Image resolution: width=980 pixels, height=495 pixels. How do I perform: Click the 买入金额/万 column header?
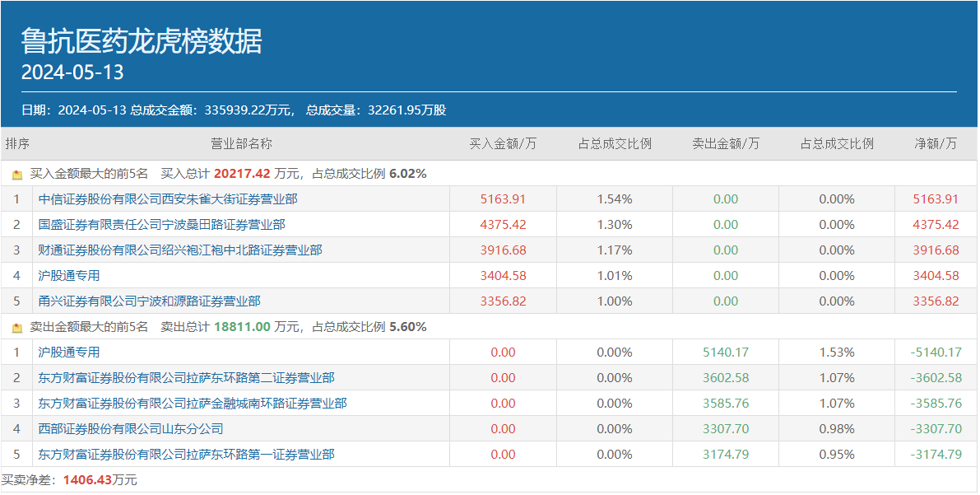(x=503, y=144)
